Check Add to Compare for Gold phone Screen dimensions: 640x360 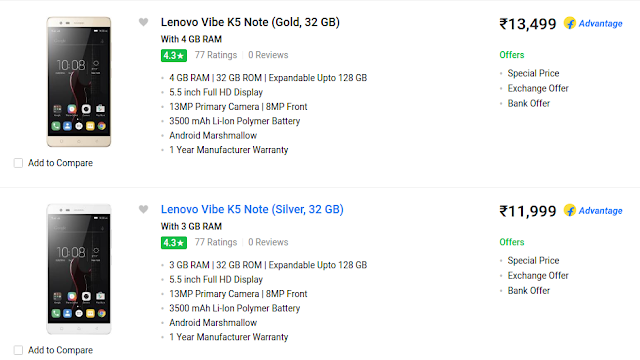18,163
